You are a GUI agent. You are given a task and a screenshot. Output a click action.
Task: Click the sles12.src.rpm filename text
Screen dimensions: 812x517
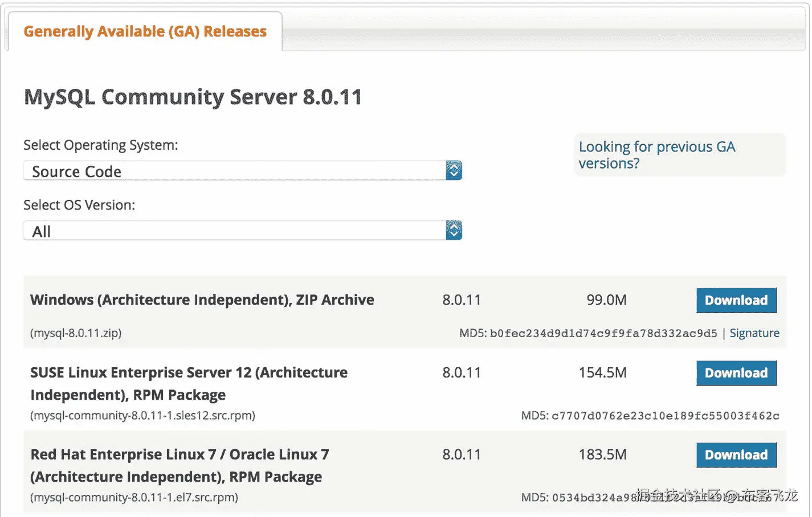pos(142,416)
